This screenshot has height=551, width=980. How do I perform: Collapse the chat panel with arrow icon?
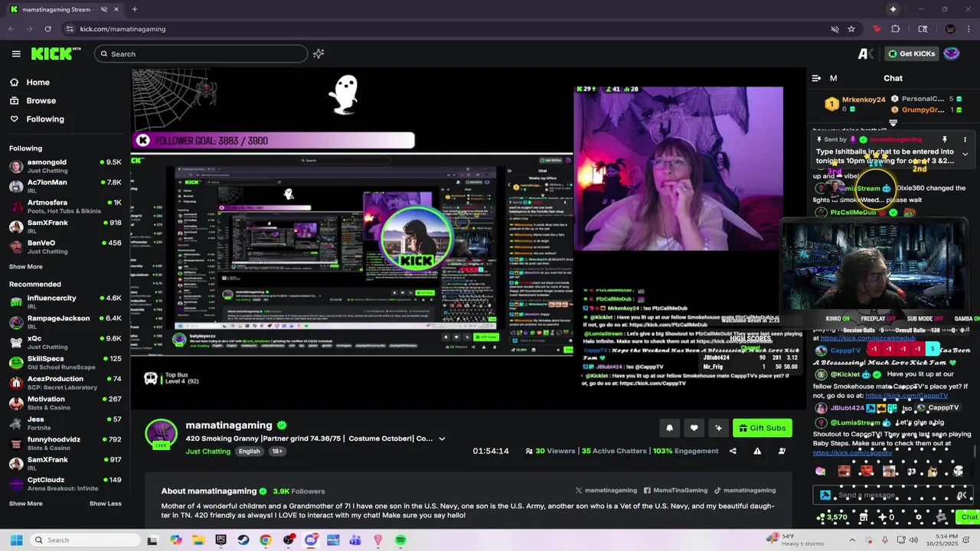point(816,78)
